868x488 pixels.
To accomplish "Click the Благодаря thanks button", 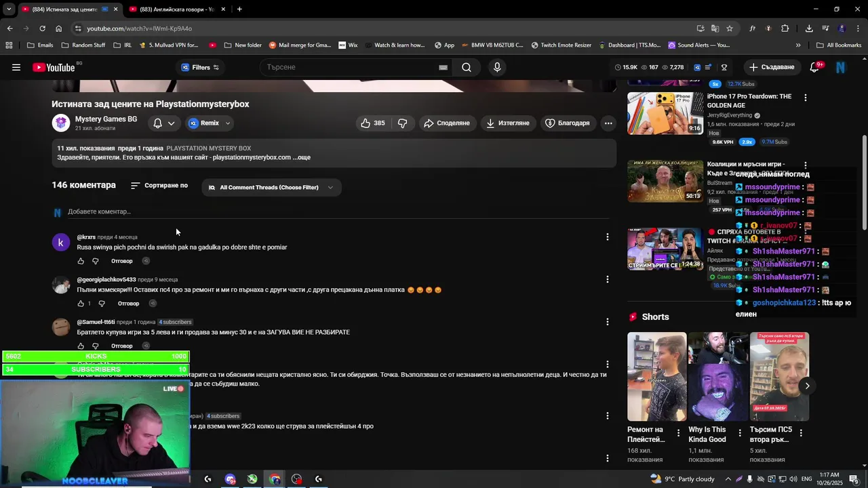I will click(568, 123).
